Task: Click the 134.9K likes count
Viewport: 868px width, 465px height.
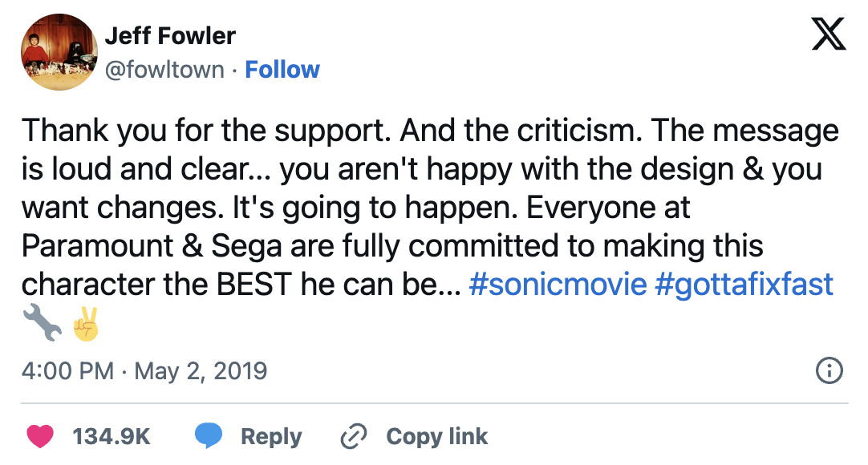Action: tap(112, 436)
